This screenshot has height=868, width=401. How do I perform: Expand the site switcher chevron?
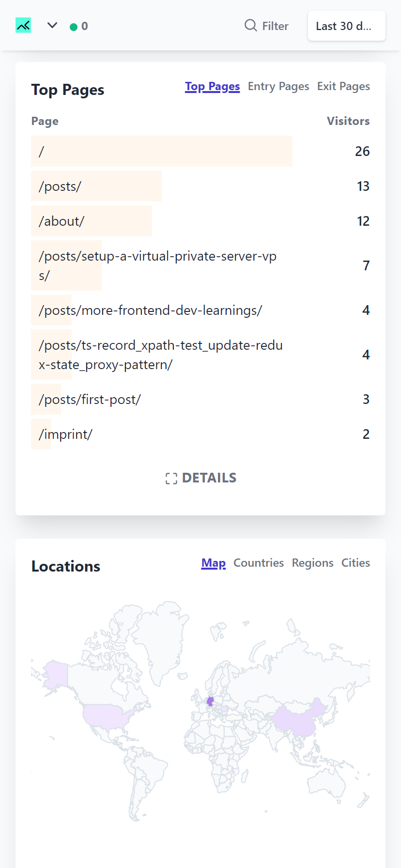click(x=52, y=26)
